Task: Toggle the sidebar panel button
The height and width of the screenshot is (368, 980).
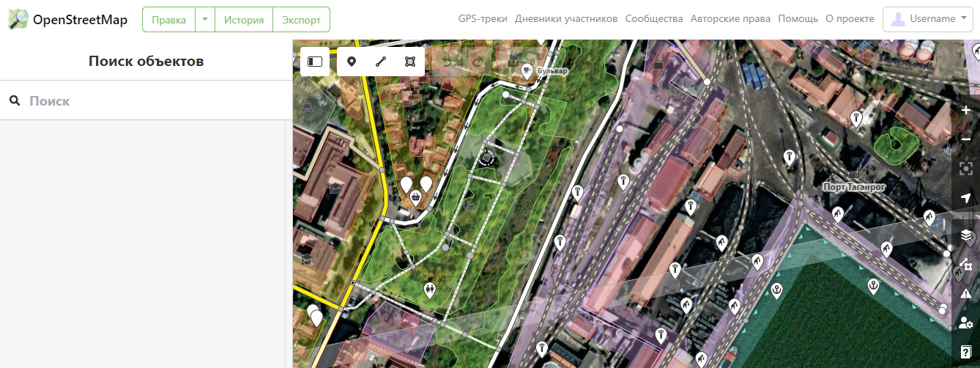Action: pos(315,62)
